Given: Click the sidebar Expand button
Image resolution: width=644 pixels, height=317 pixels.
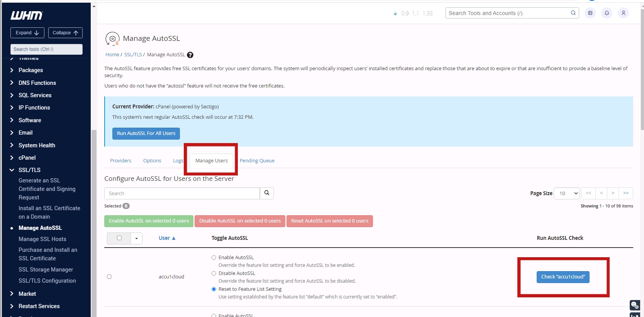Looking at the screenshot, I should point(27,33).
